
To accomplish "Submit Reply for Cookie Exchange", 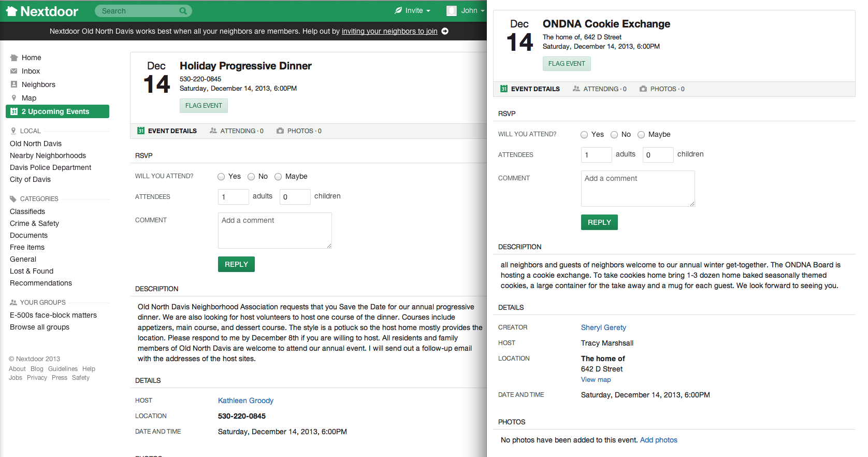I will [x=599, y=222].
